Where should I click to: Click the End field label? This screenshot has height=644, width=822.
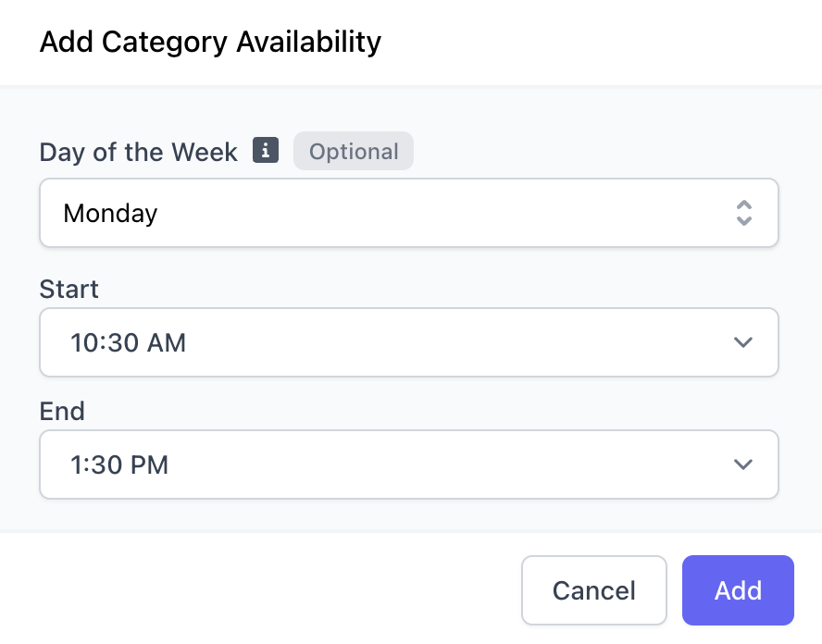click(62, 411)
